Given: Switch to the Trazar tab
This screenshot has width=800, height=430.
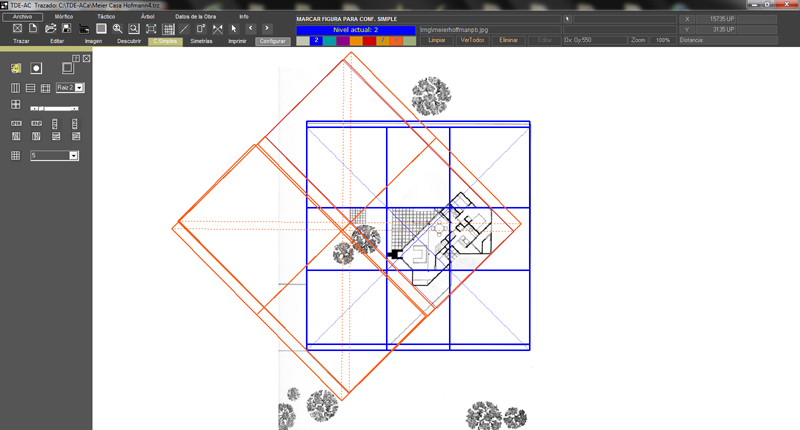Looking at the screenshot, I should 21,41.
